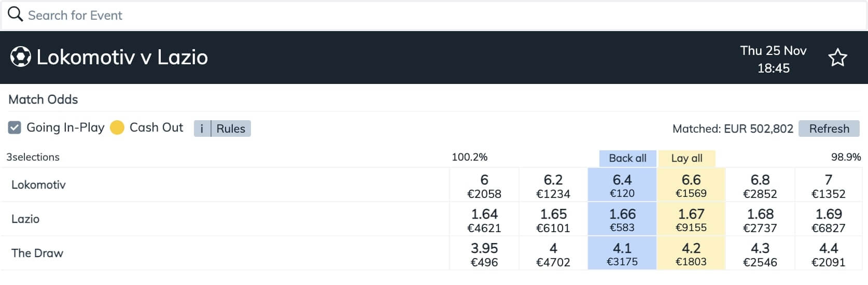Uncheck the Going In-Play checkbox
This screenshot has height=285, width=868.
tap(15, 127)
